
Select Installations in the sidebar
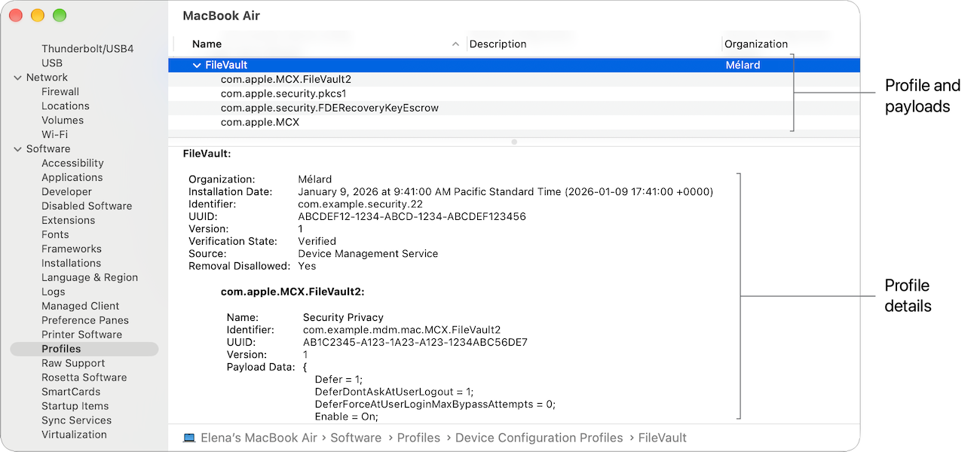pos(72,264)
